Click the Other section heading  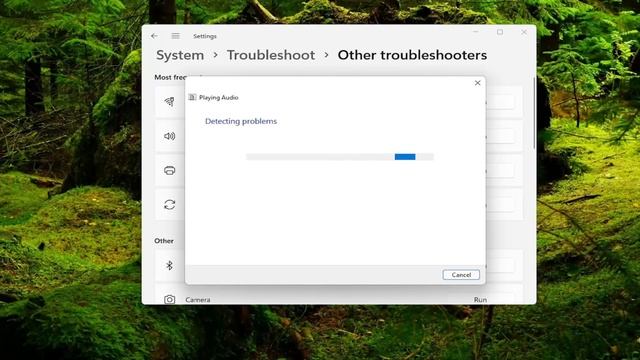pyautogui.click(x=164, y=241)
